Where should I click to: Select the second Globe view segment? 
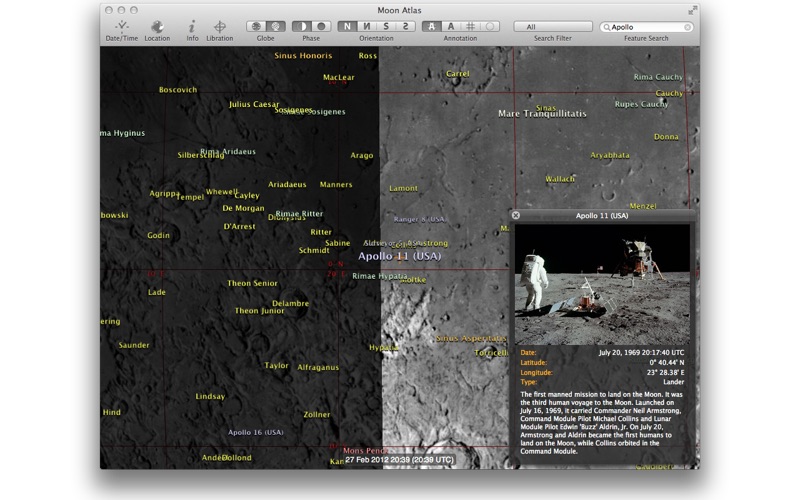276,26
